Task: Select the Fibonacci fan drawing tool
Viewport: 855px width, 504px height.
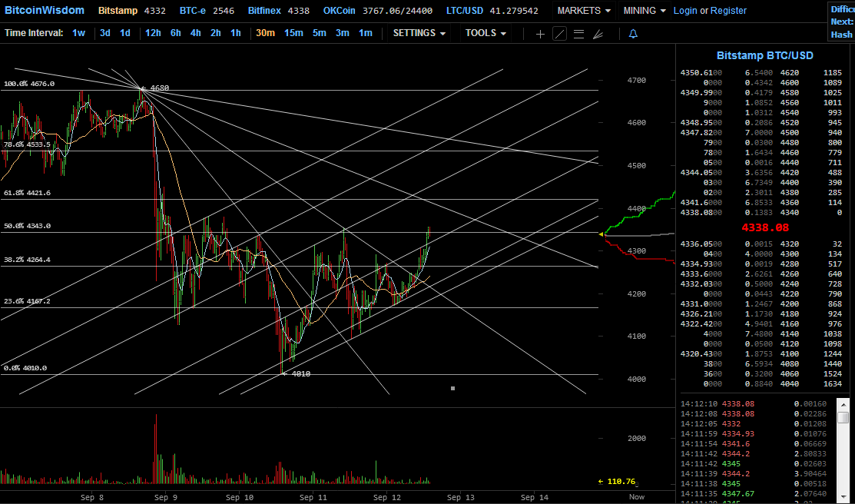Action: (598, 34)
